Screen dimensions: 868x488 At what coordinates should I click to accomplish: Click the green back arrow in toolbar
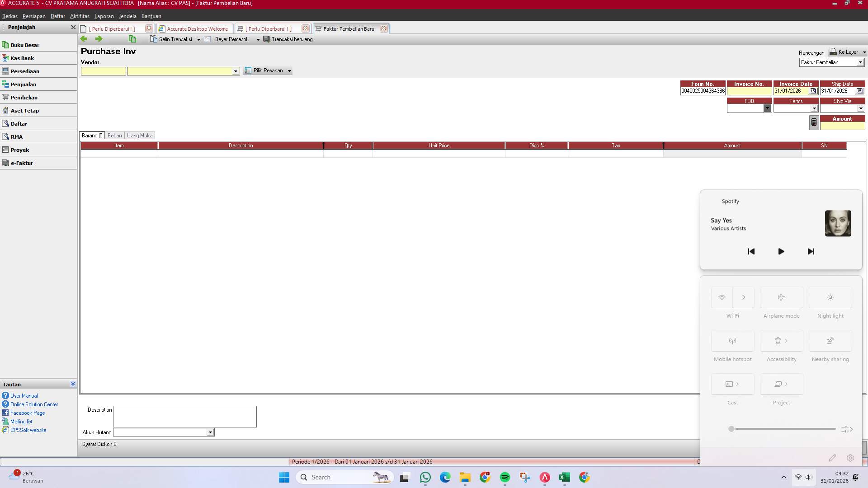[84, 39]
